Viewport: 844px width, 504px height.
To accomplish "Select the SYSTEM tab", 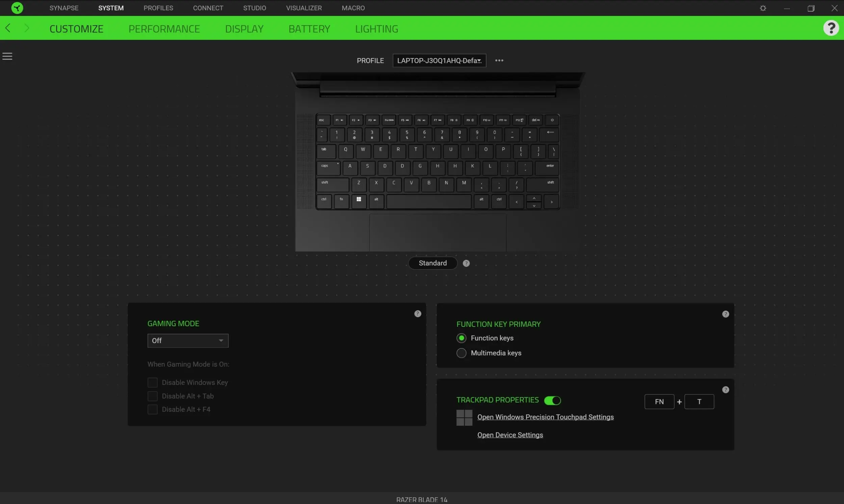I will point(111,8).
